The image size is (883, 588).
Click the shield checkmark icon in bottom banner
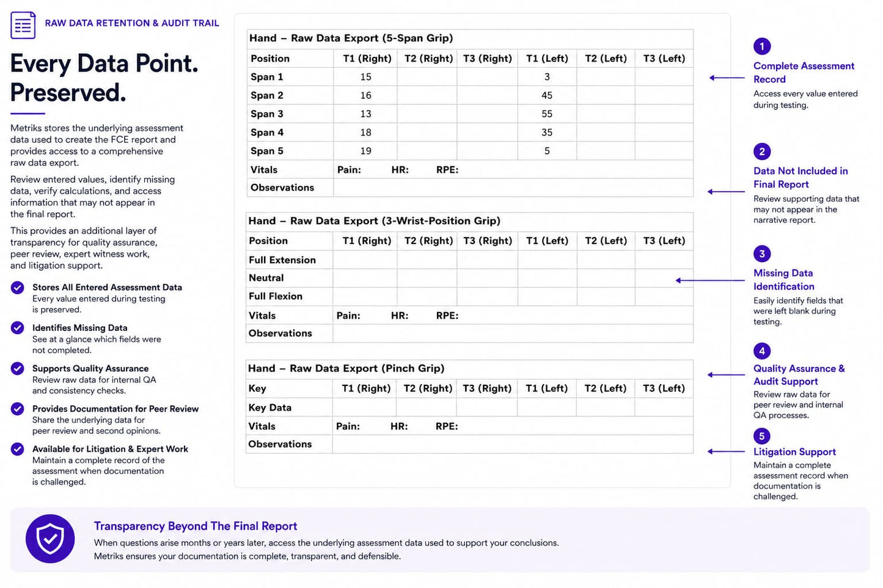coord(50,539)
